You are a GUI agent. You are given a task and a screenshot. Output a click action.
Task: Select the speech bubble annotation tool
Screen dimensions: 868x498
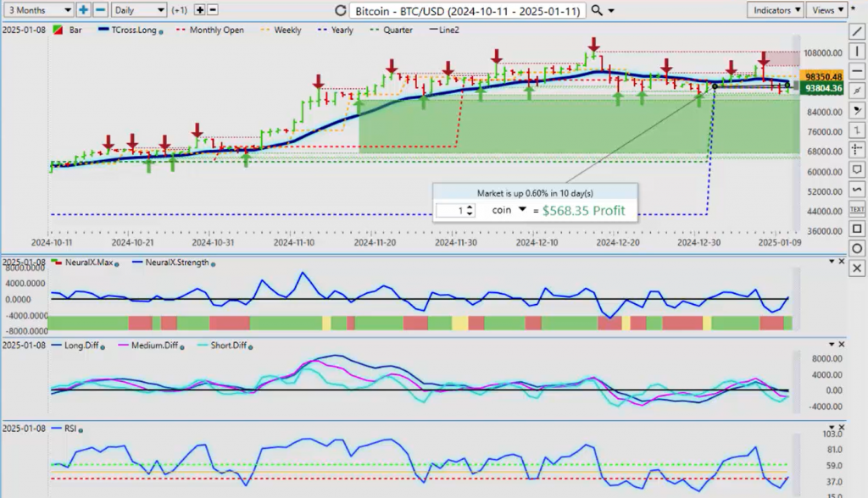pos(857,169)
